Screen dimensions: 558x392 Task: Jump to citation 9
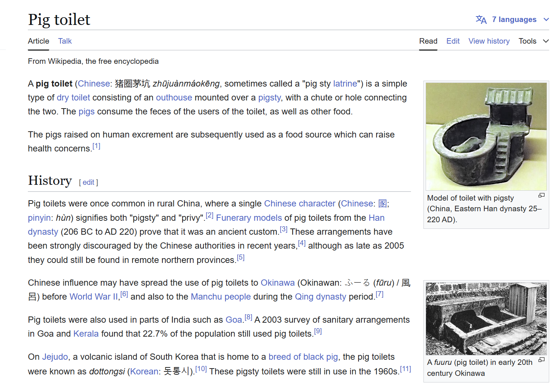tap(318, 331)
